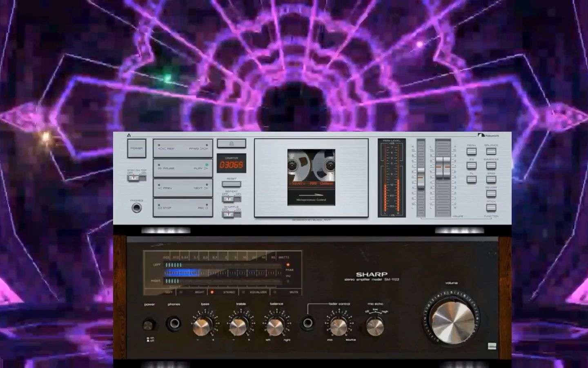Click the single balance fader slider
The width and height of the screenshot is (588, 368).
(x=421, y=178)
